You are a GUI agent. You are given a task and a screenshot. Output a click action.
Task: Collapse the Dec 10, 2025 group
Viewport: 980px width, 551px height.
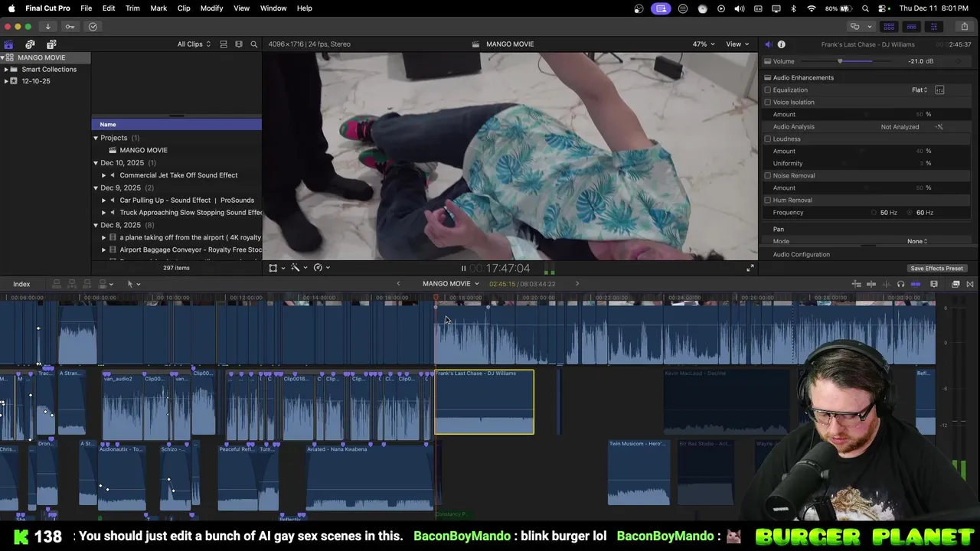tap(96, 163)
